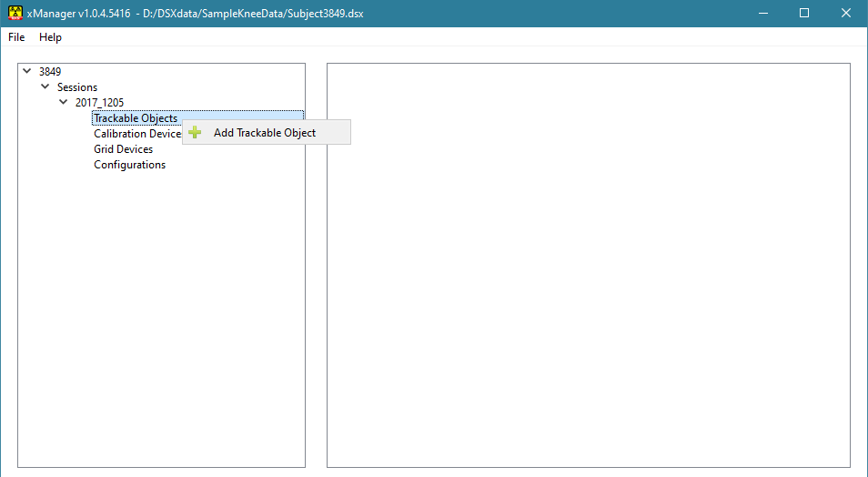Collapse the 2017_1205 session node
Viewport: 868px width, 477px height.
point(64,102)
